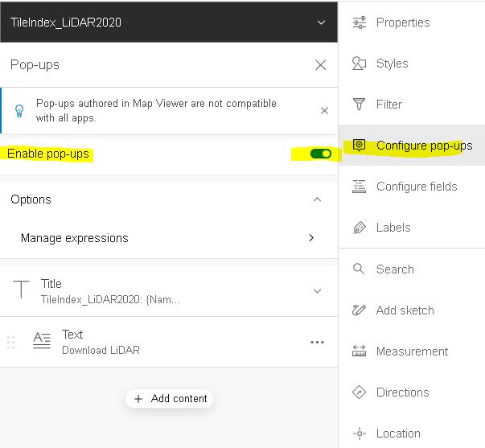Image resolution: width=485 pixels, height=448 pixels.
Task: Click the Add content button
Action: coord(170,398)
